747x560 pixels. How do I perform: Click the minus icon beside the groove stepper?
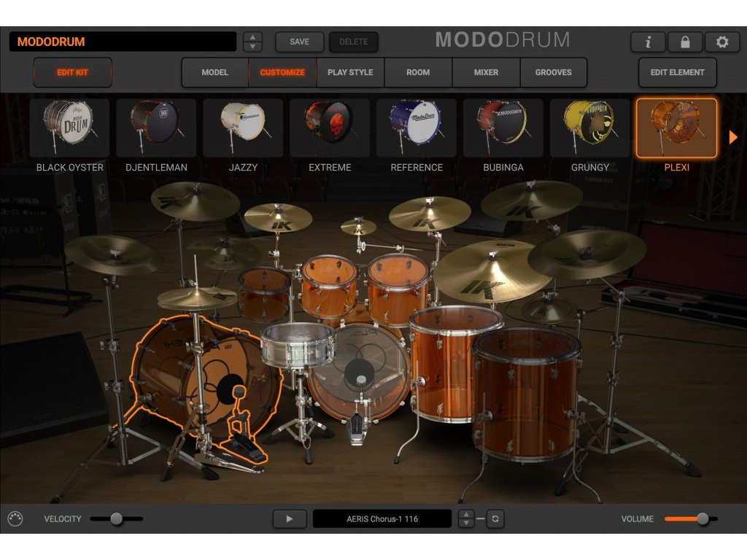[480, 519]
